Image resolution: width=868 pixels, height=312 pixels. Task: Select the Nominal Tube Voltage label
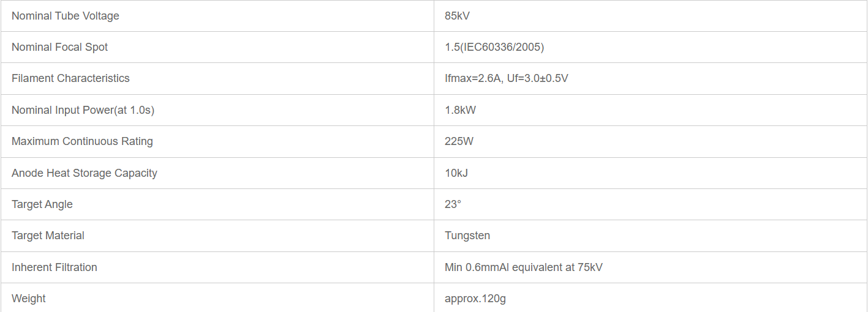coord(66,16)
